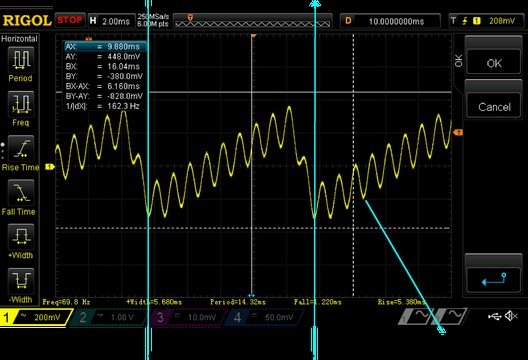The image size is (528, 360).
Task: Select the BX 16.04ms cursor row
Action: point(105,66)
